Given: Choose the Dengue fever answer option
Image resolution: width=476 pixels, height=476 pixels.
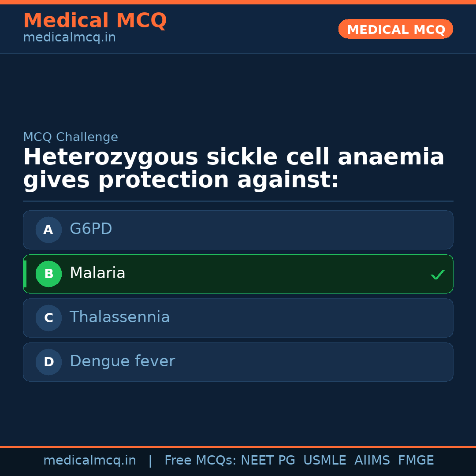Looking at the screenshot, I should (238, 362).
